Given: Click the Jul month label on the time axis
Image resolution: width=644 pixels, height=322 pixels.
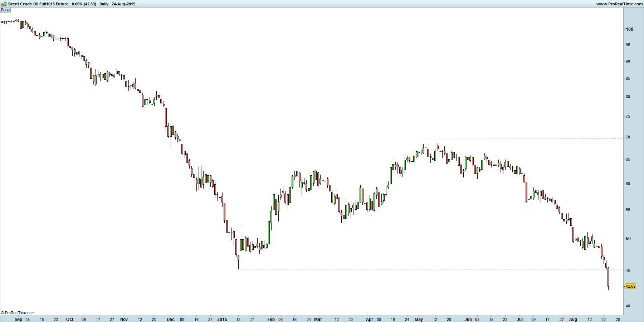Looking at the screenshot, I should pyautogui.click(x=519, y=319).
